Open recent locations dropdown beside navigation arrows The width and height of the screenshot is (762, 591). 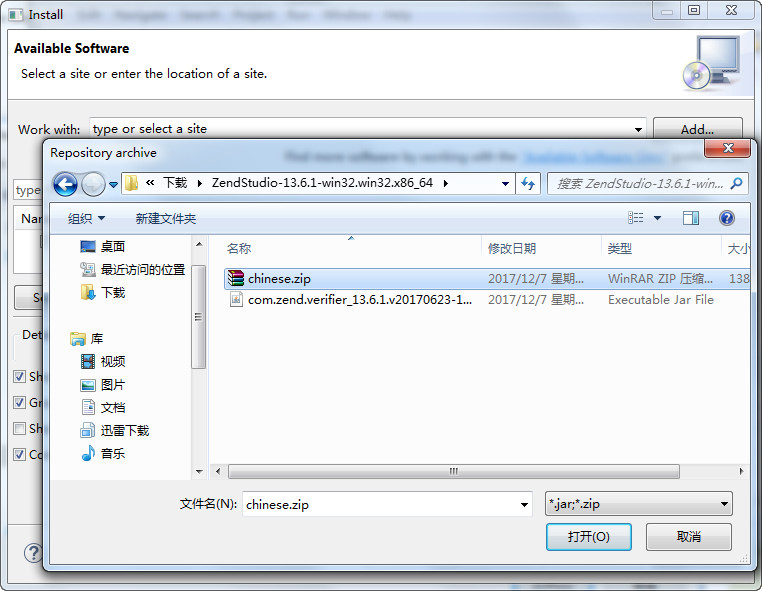click(113, 184)
